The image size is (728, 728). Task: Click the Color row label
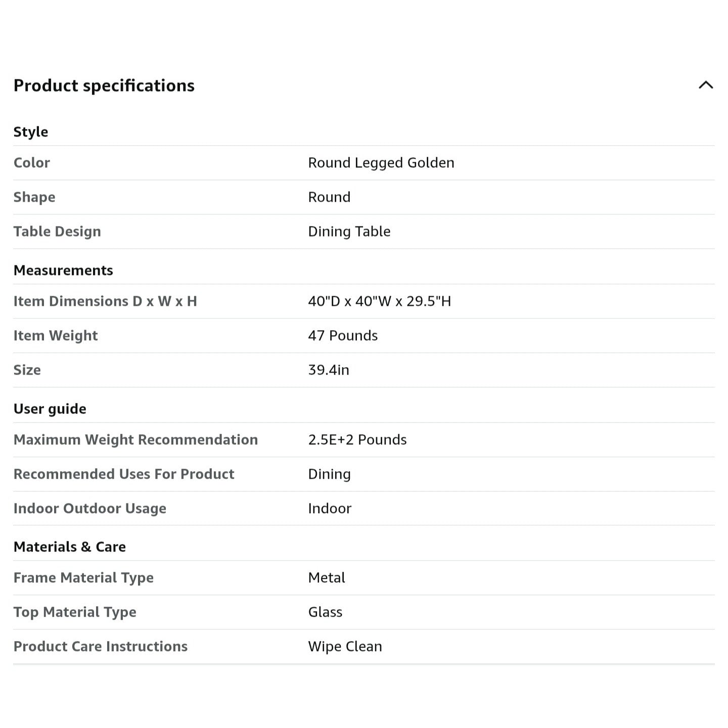click(32, 163)
